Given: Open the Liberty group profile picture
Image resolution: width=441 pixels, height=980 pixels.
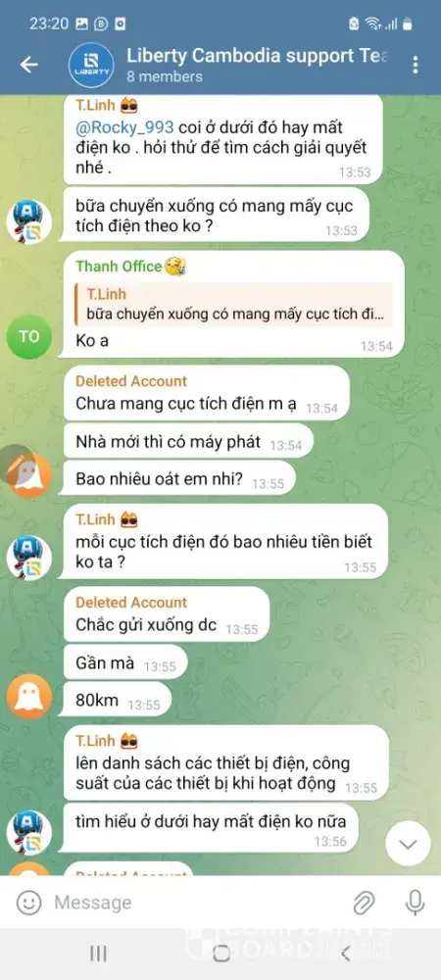Looking at the screenshot, I should pos(91,65).
